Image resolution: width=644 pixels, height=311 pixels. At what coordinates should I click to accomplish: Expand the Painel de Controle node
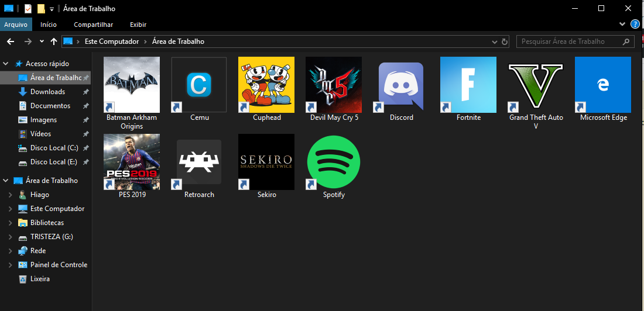[11, 265]
